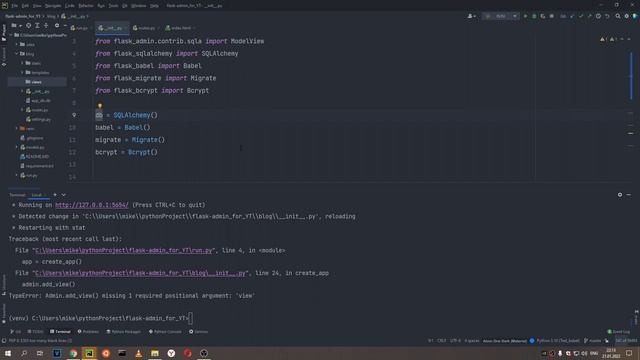Open the Refactor menu
The width and height of the screenshot is (640, 360).
[x=86, y=6]
